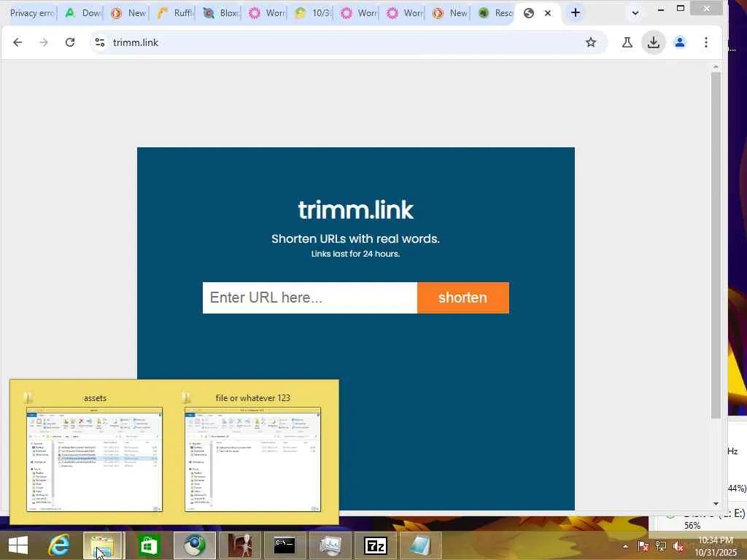Image resolution: width=747 pixels, height=560 pixels.
Task: Open the Chrome profile avatar
Action: 680,42
